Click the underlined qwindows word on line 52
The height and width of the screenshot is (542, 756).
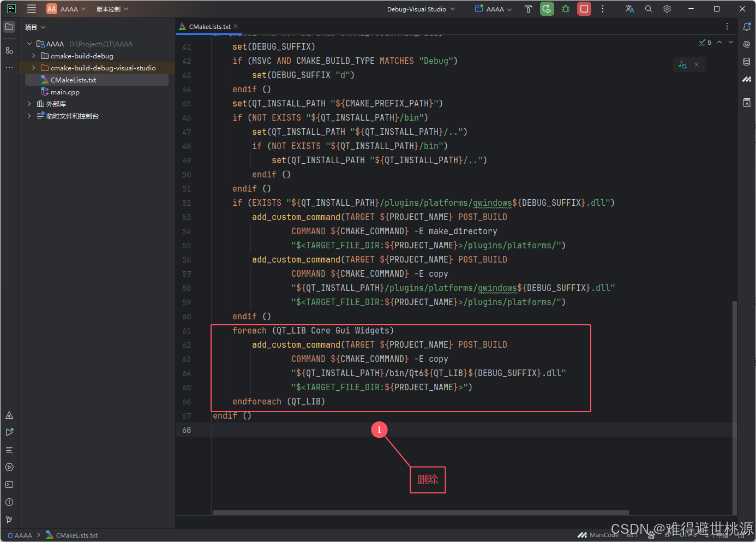click(492, 203)
